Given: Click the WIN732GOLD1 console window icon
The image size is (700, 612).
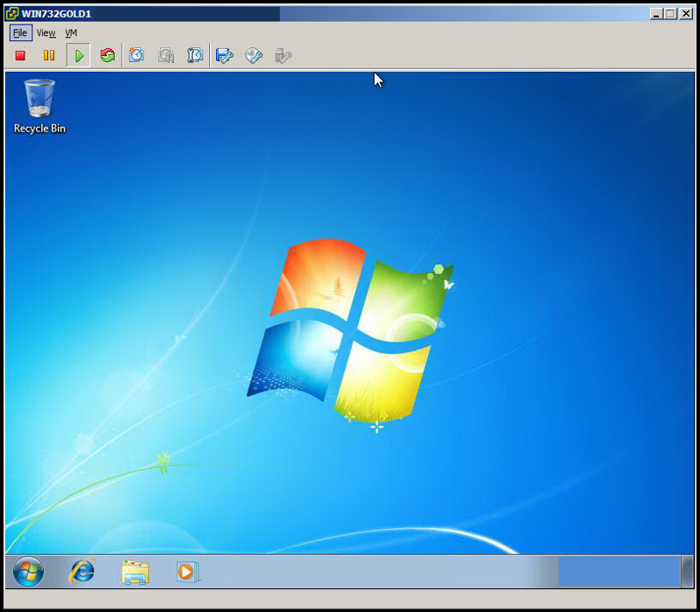Looking at the screenshot, I should point(12,13).
